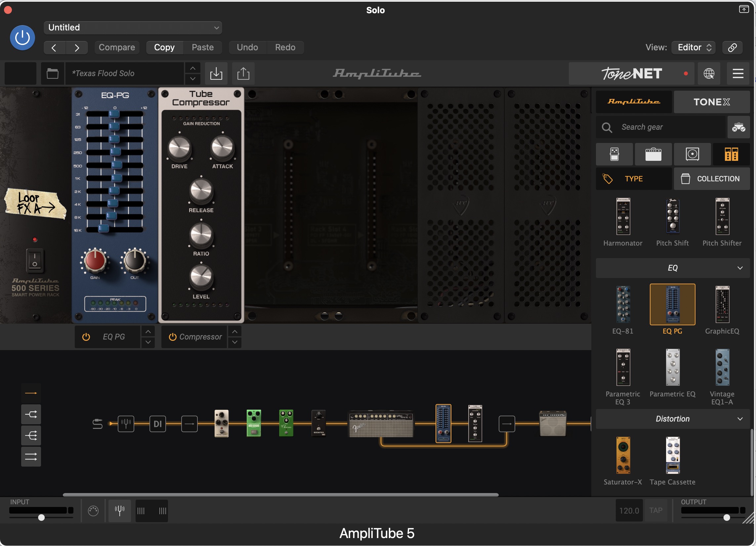756x546 pixels.
Task: Sort gear by TYPE
Action: point(634,179)
